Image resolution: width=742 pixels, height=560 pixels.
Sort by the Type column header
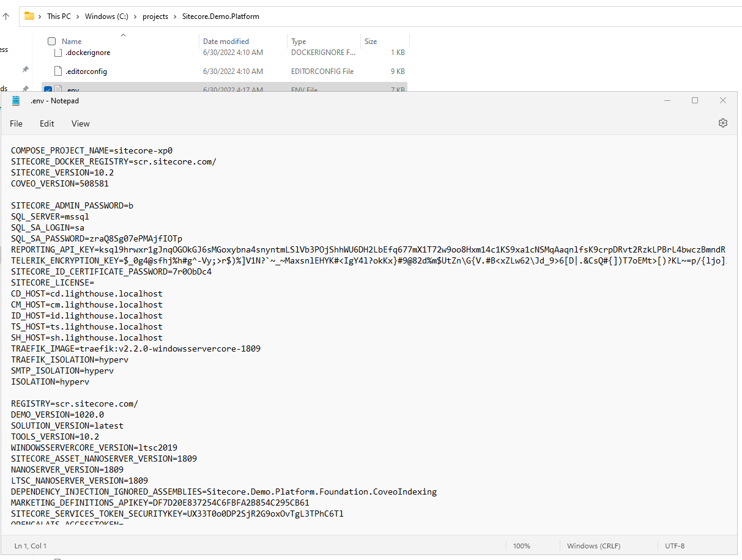299,42
